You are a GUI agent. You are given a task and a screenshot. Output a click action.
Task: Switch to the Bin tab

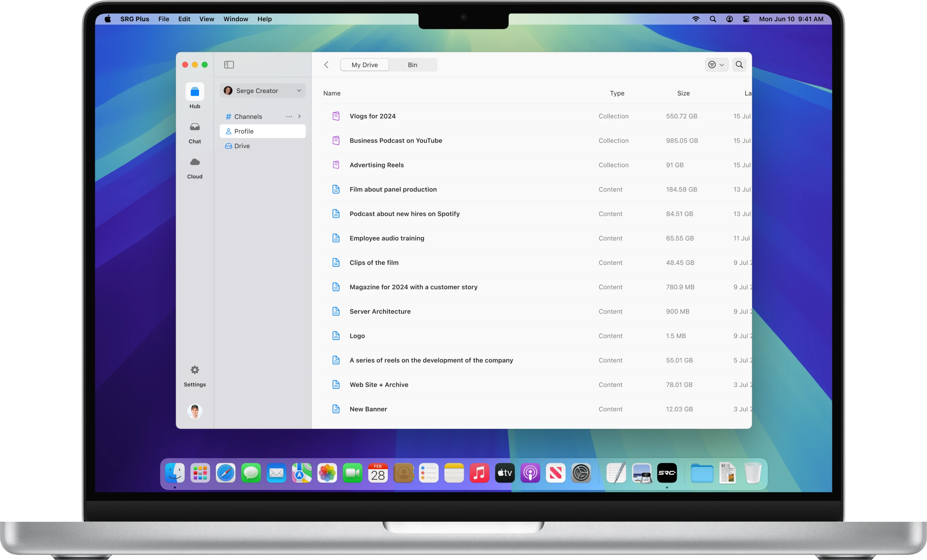click(413, 65)
